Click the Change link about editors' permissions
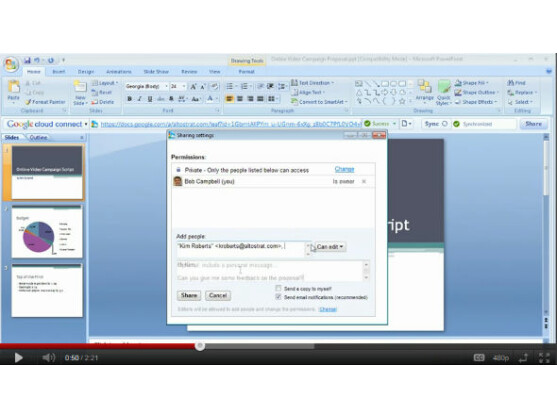Image resolution: width=557 pixels, height=418 pixels. [x=328, y=309]
